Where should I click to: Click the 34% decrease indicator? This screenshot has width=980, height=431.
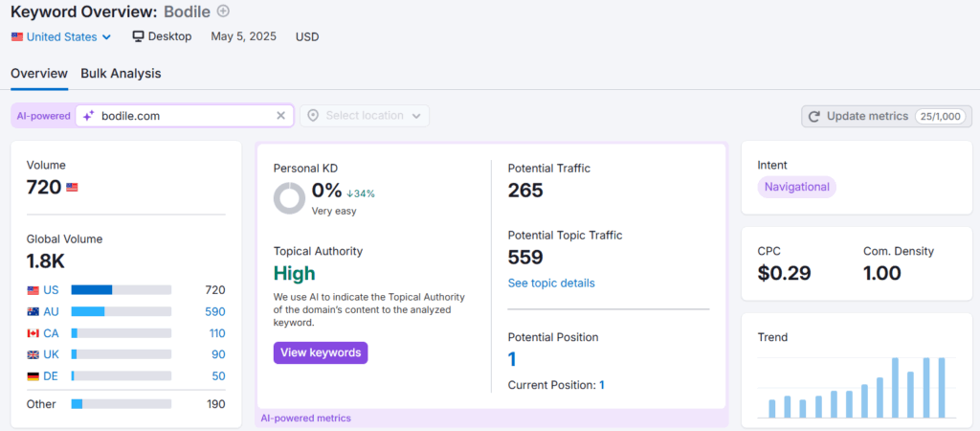click(x=361, y=193)
